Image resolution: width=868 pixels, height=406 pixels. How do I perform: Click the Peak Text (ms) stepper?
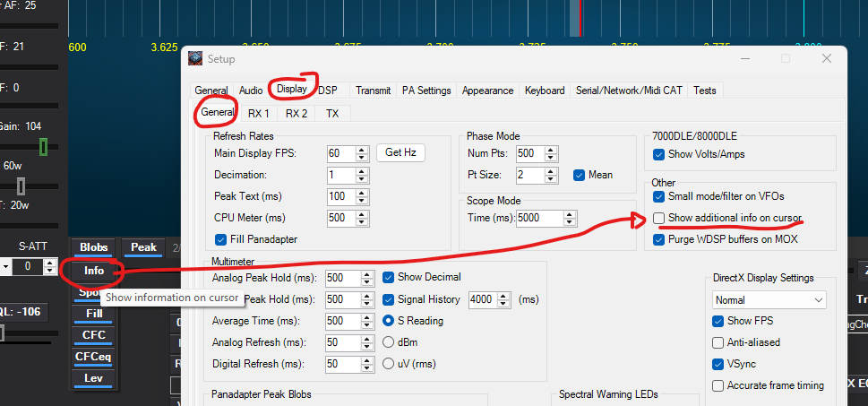coord(362,196)
